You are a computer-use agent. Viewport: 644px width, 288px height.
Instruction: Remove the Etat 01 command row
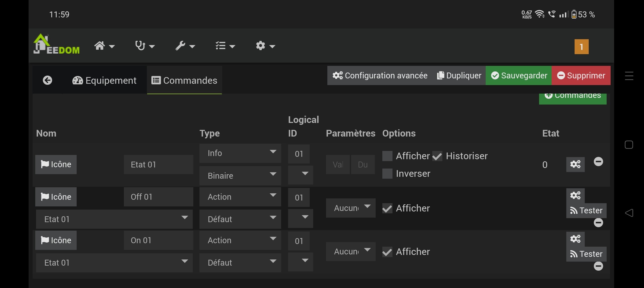pos(598,162)
